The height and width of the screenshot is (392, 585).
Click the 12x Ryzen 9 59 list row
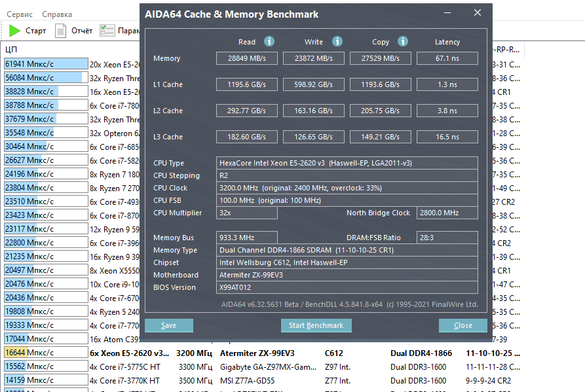coord(115,229)
